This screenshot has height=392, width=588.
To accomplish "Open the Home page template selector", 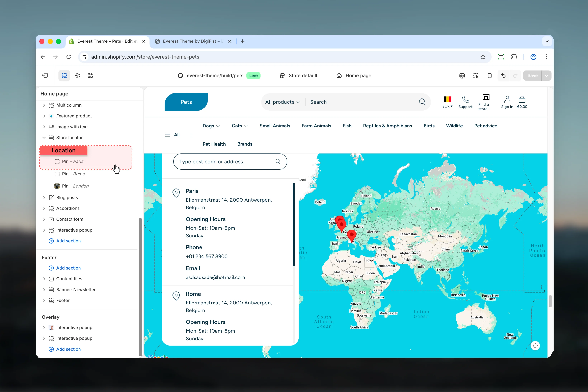I will coord(354,75).
